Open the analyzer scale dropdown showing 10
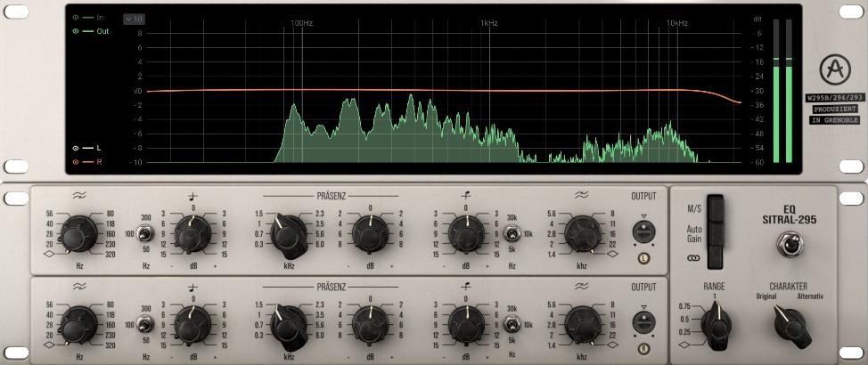This screenshot has height=365, width=868. 134,19
